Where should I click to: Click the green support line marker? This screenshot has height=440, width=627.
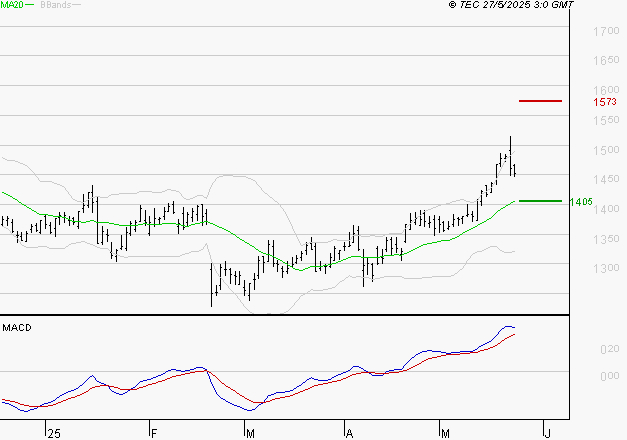coord(540,201)
